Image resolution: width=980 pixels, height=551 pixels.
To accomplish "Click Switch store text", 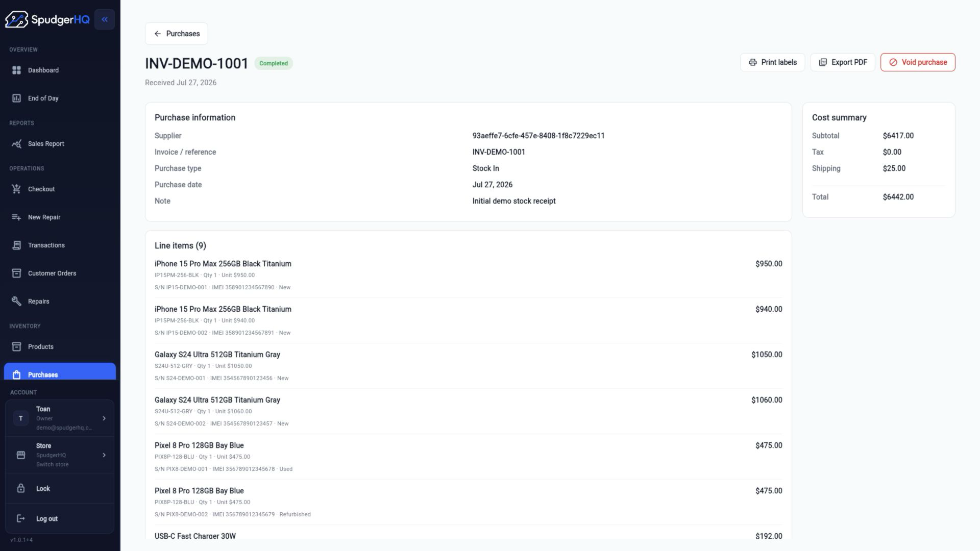I will (x=52, y=464).
